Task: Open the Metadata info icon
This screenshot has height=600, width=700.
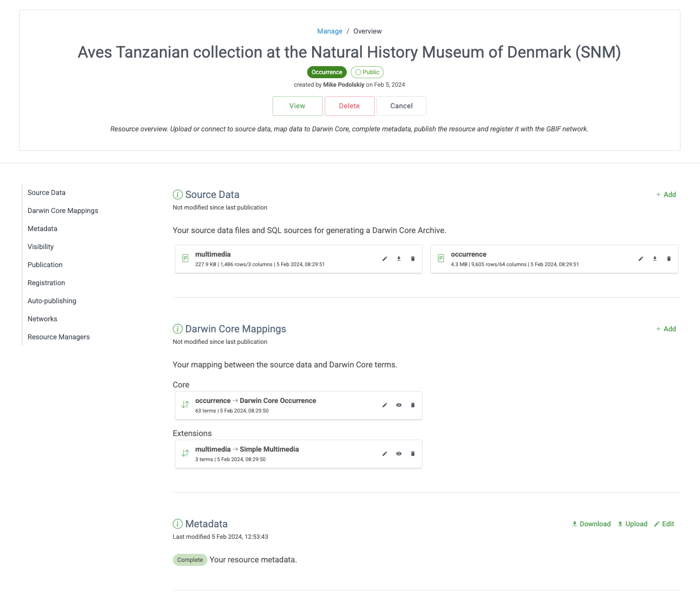Action: 177,524
